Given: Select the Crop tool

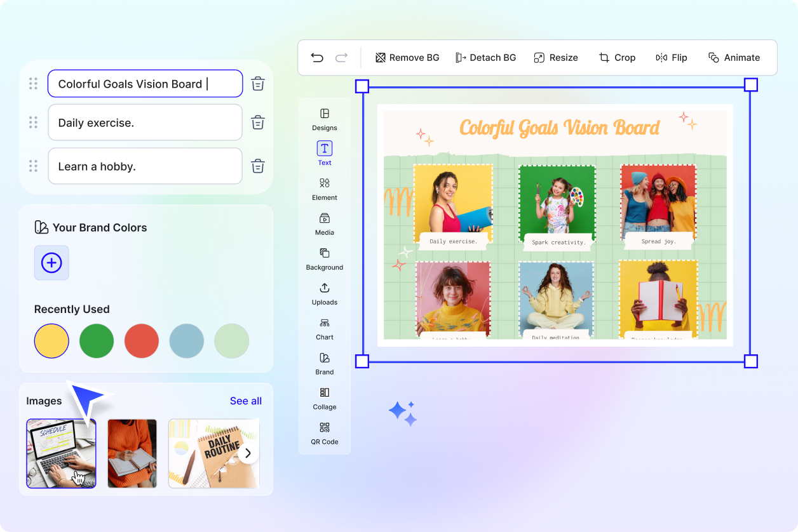Looking at the screenshot, I should (x=617, y=57).
